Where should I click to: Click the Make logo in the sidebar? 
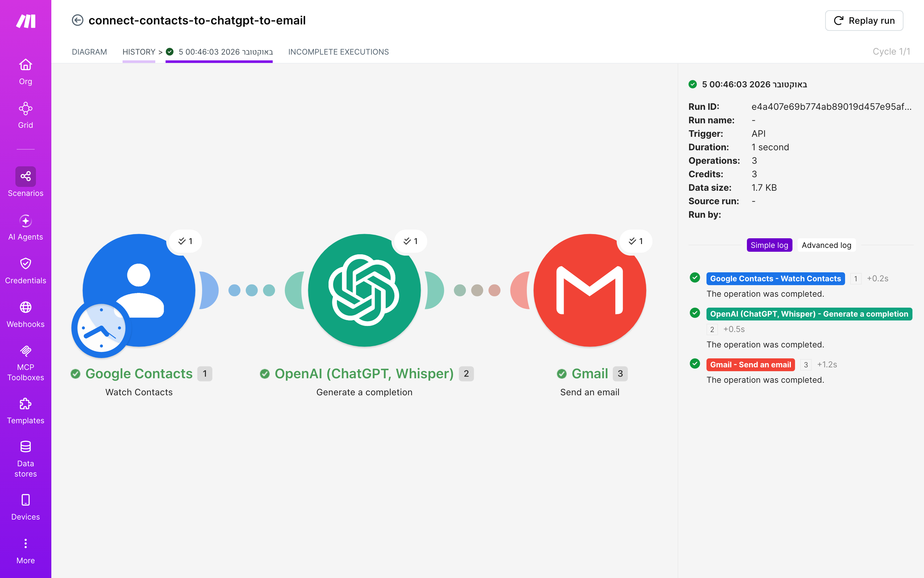(26, 21)
